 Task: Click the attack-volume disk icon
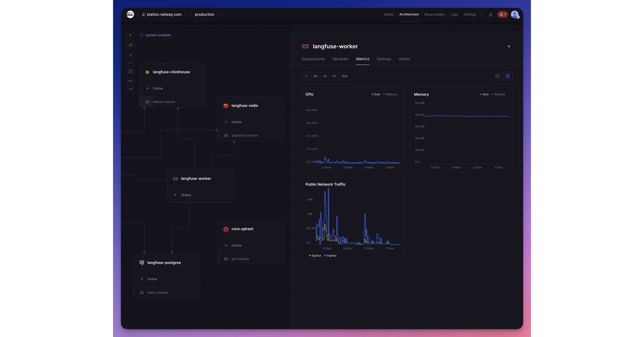pyautogui.click(x=147, y=102)
